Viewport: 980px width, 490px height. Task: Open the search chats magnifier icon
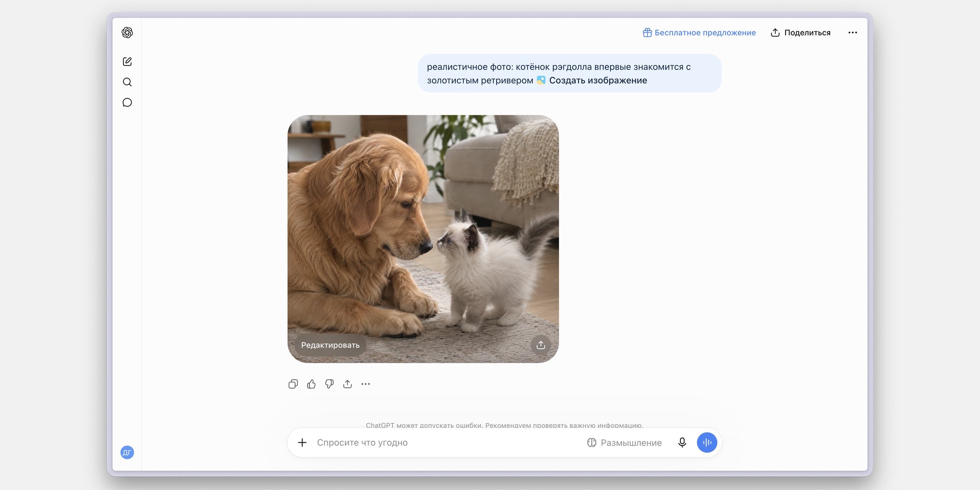tap(127, 82)
